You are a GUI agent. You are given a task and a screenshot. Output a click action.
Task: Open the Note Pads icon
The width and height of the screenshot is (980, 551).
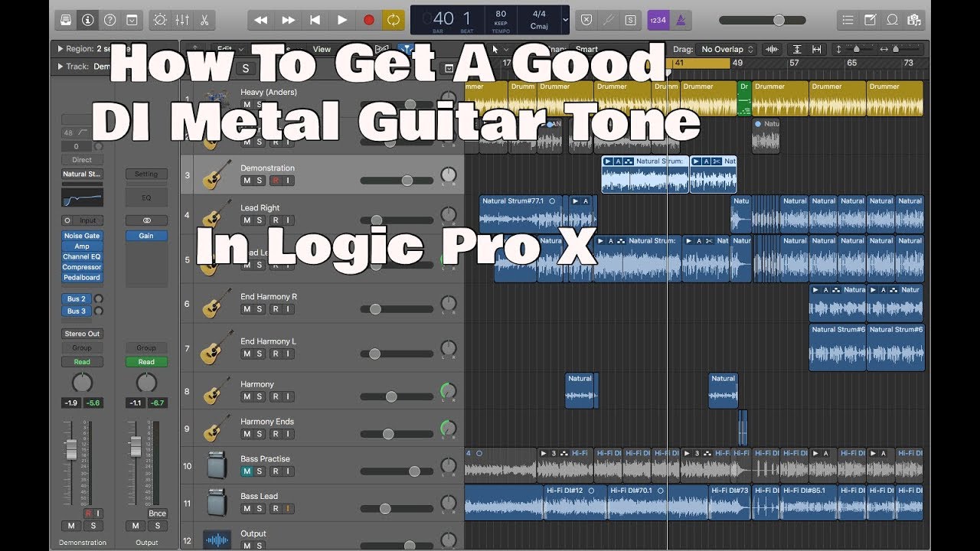(x=870, y=20)
